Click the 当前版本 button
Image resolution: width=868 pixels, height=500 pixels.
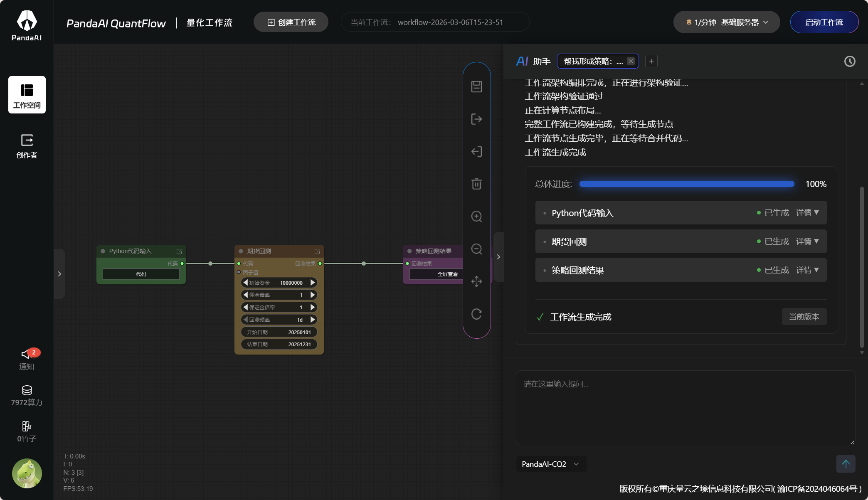tap(804, 317)
